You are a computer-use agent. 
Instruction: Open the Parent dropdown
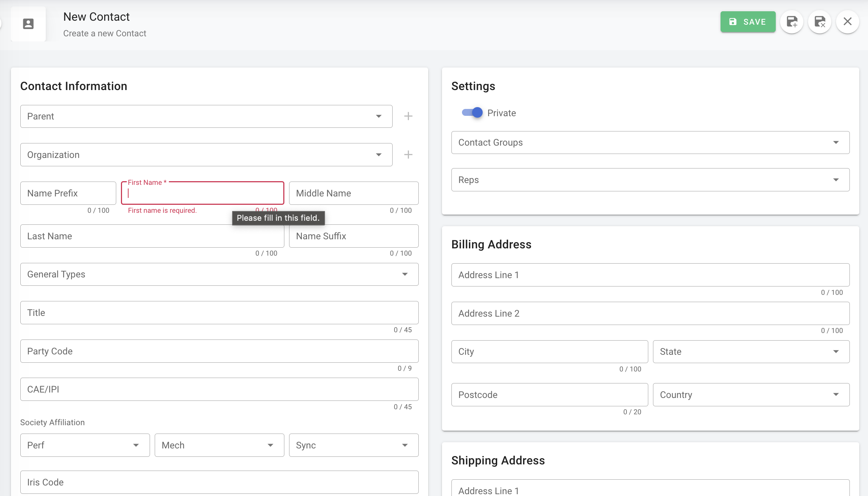[206, 116]
